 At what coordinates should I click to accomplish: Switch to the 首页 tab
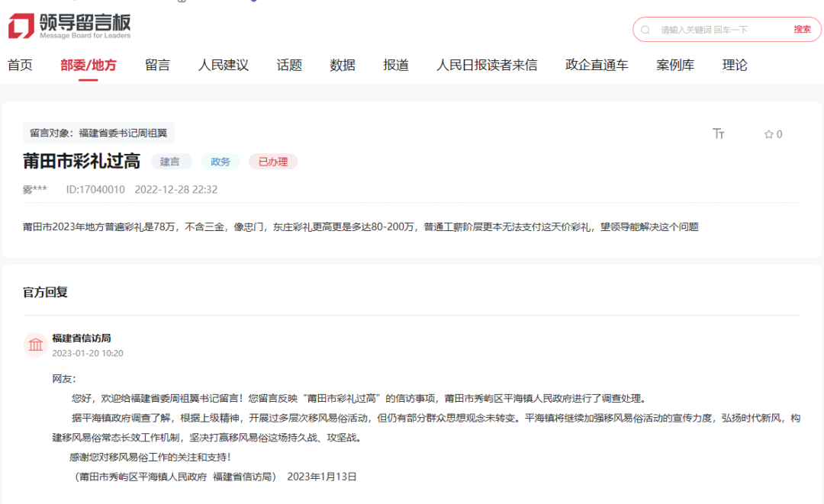coord(20,65)
